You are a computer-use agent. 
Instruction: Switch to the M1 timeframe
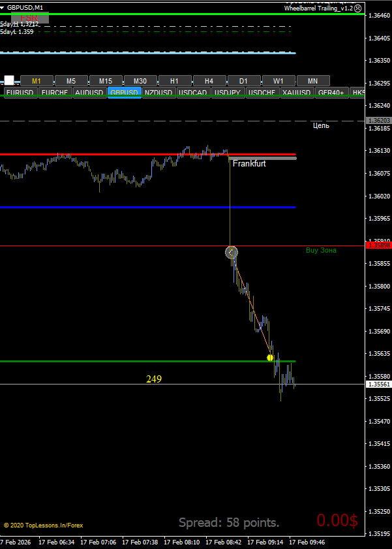(37, 81)
